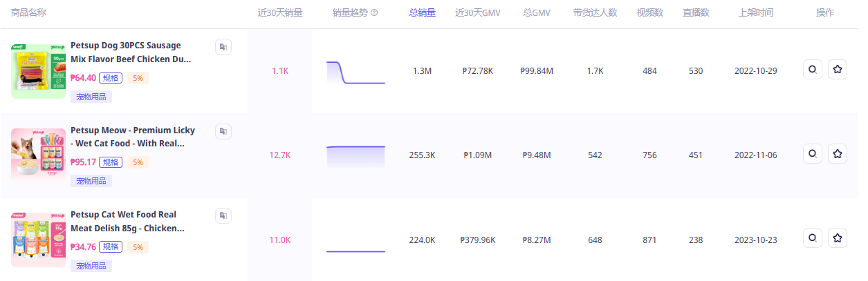Click translate icon for Petsup Meow Licky
868x281 pixels.
tap(223, 131)
